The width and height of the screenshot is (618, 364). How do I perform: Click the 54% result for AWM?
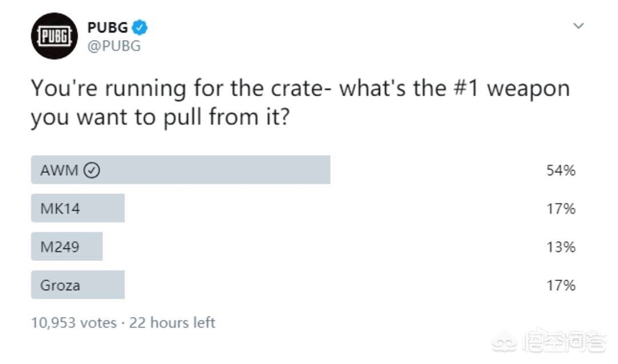pos(560,170)
